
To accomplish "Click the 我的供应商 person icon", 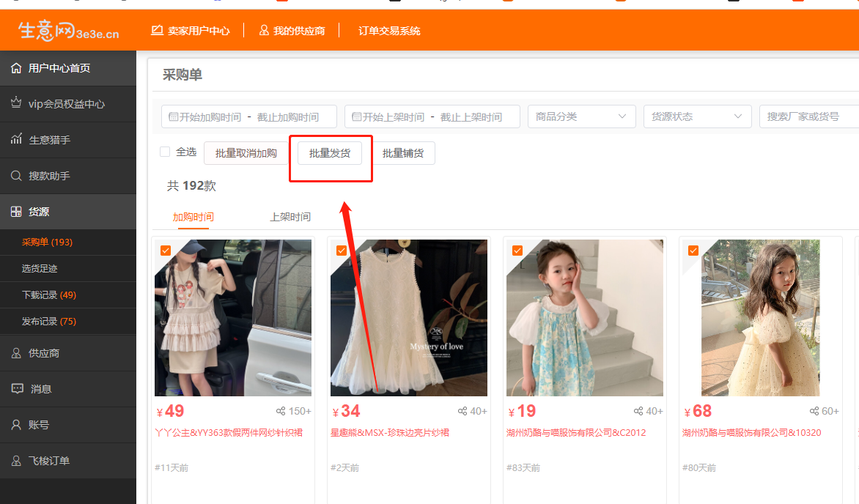I will [264, 30].
